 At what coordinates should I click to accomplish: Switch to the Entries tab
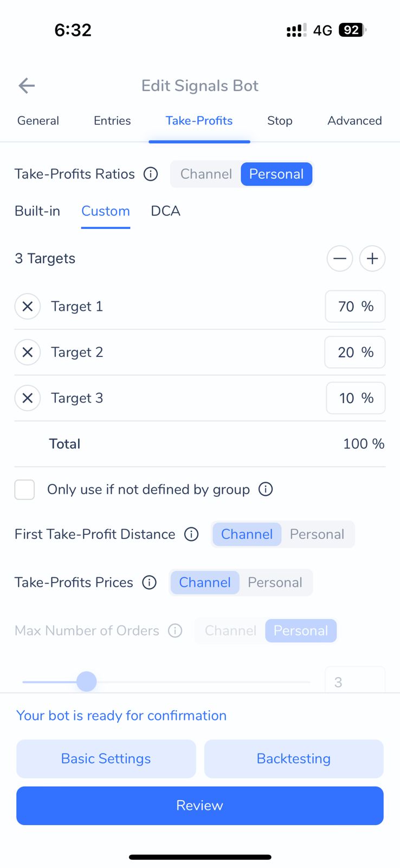112,120
